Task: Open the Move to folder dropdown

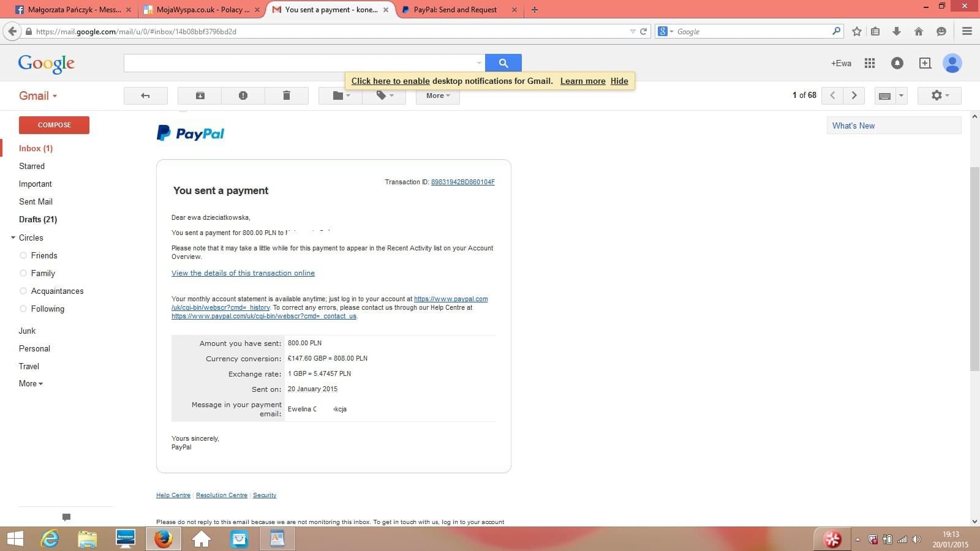Action: coord(341,96)
